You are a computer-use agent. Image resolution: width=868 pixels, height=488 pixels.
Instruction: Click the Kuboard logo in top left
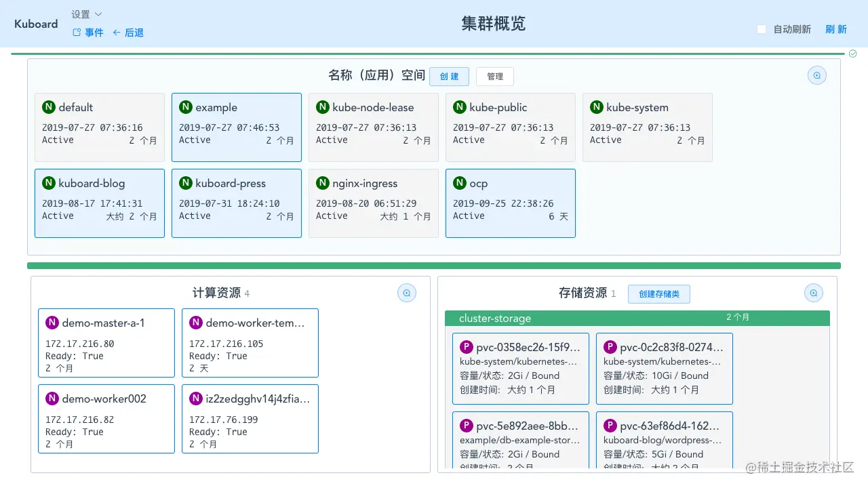35,24
